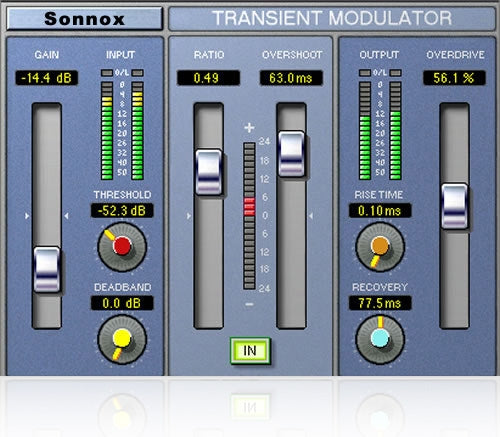Click the OVERDRIVE label
The width and height of the screenshot is (500, 437).
click(455, 55)
